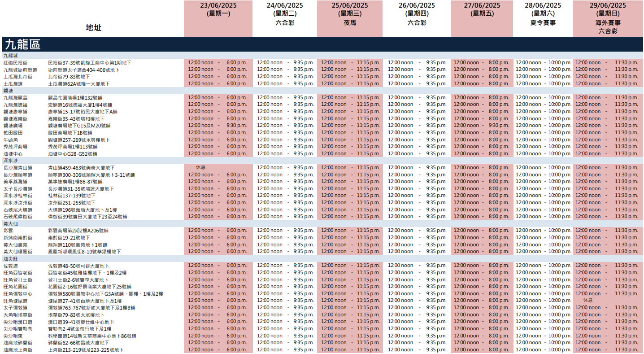Click the 休息 cell for 長沙灣青山道
This screenshot has width=644, height=354.
click(x=201, y=167)
